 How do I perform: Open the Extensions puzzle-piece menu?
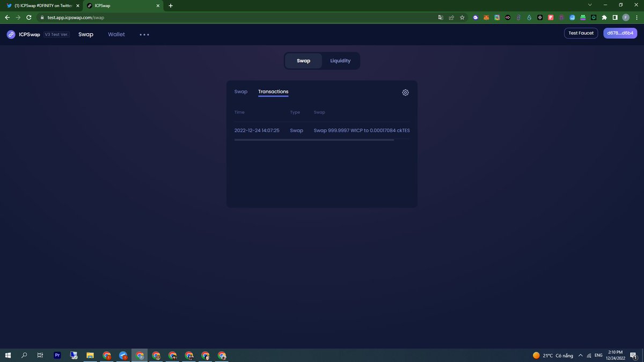[605, 17]
